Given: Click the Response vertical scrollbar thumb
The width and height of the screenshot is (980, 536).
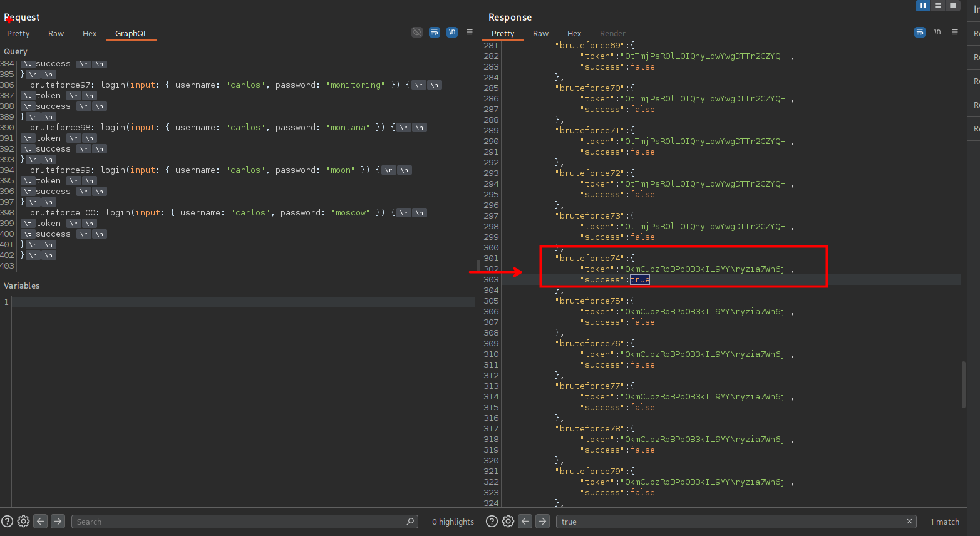Looking at the screenshot, I should click(964, 384).
